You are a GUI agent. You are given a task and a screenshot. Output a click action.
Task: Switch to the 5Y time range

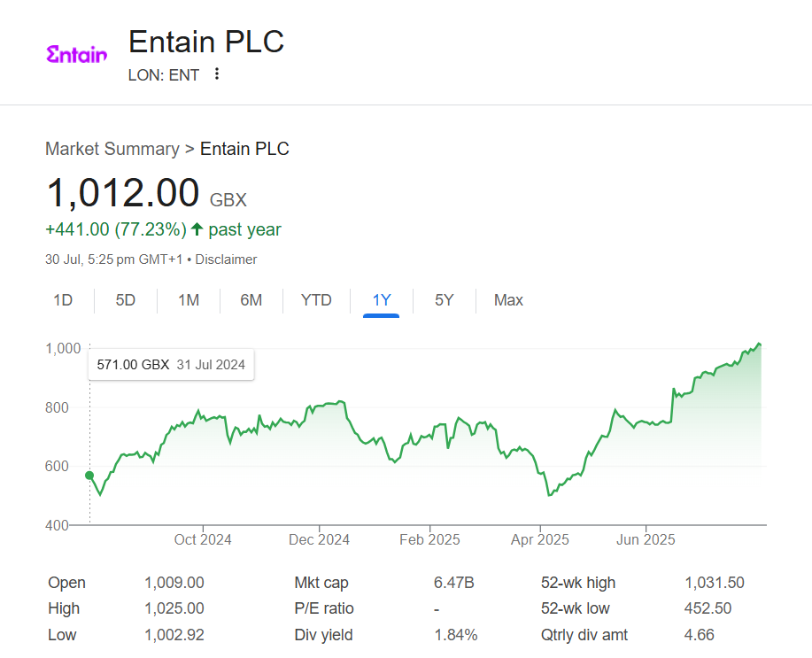(x=444, y=300)
